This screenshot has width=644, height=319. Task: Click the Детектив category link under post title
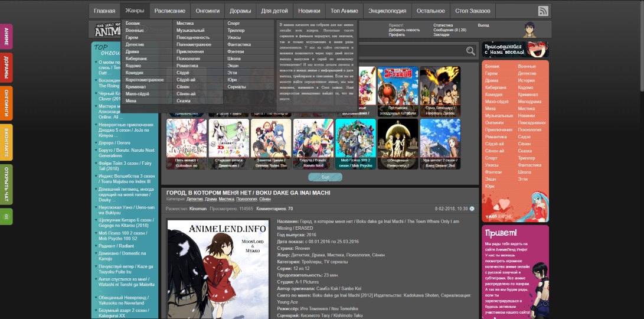click(195, 199)
